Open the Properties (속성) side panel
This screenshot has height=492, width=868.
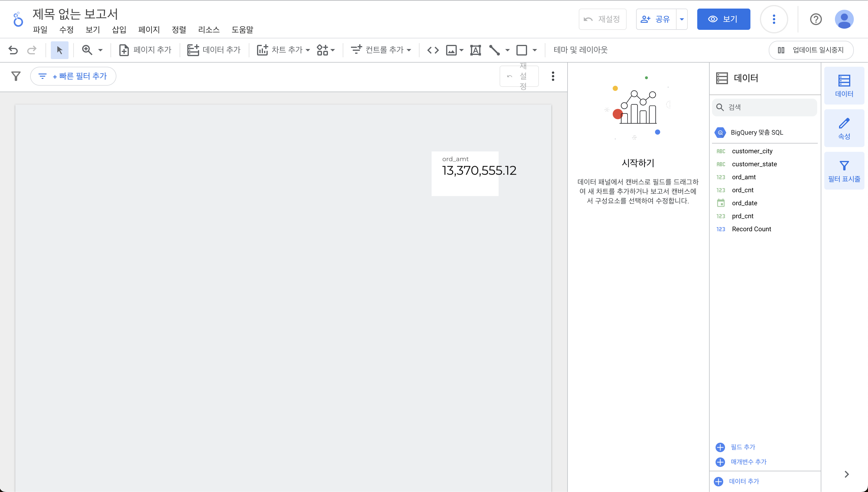(844, 128)
